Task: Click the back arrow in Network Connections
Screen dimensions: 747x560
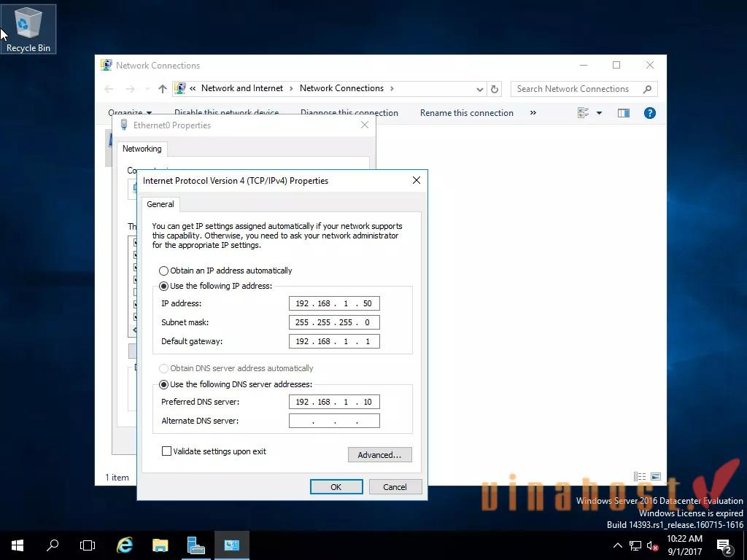Action: tap(109, 88)
